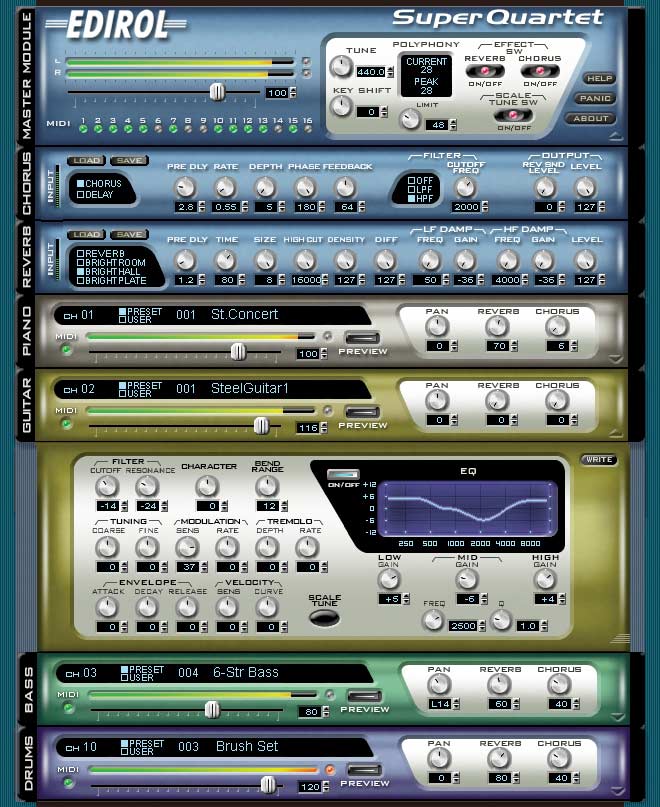Viewport: 660px width, 807px height.
Task: Increment the master volume 100 stepper
Action: [x=293, y=90]
